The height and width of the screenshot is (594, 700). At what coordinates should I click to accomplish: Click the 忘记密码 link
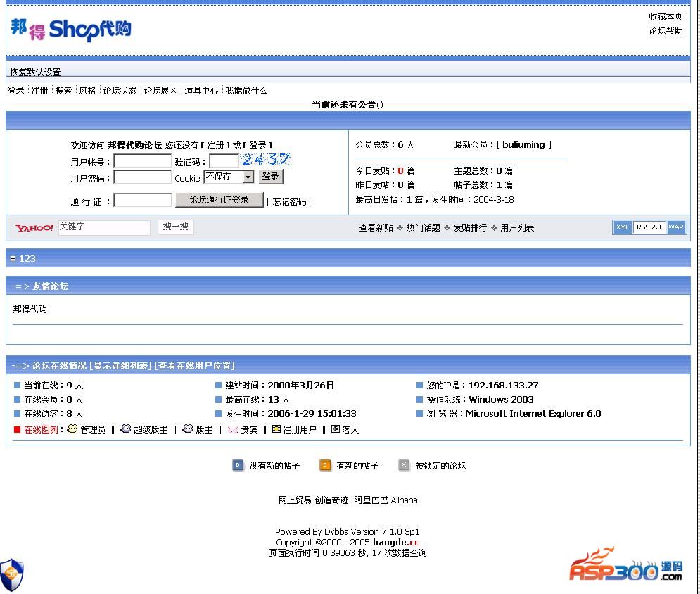[290, 201]
